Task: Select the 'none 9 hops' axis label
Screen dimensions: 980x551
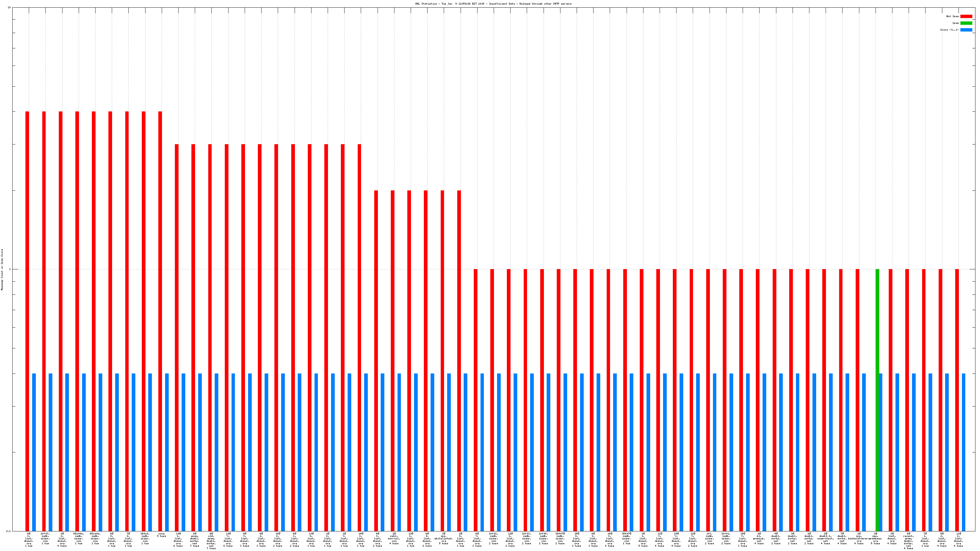Action: 162,535
